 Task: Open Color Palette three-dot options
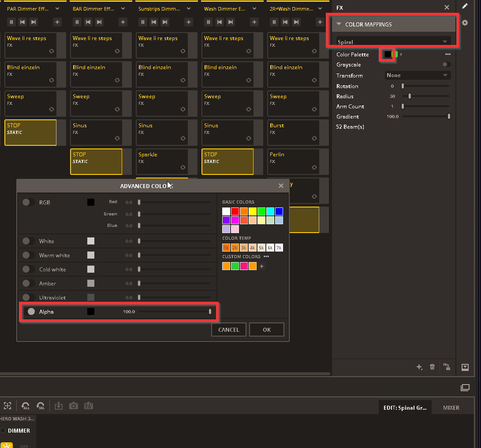point(447,54)
